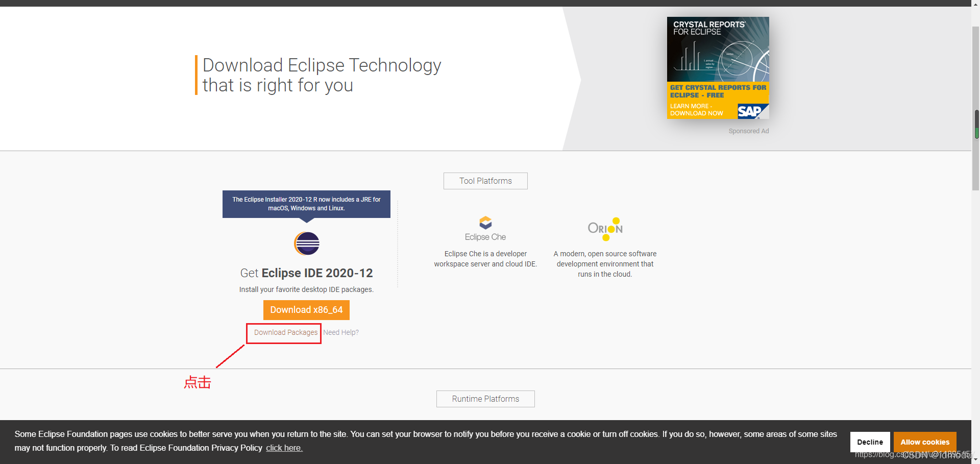980x464 pixels.
Task: Decline cookies in the banner
Action: coord(870,442)
